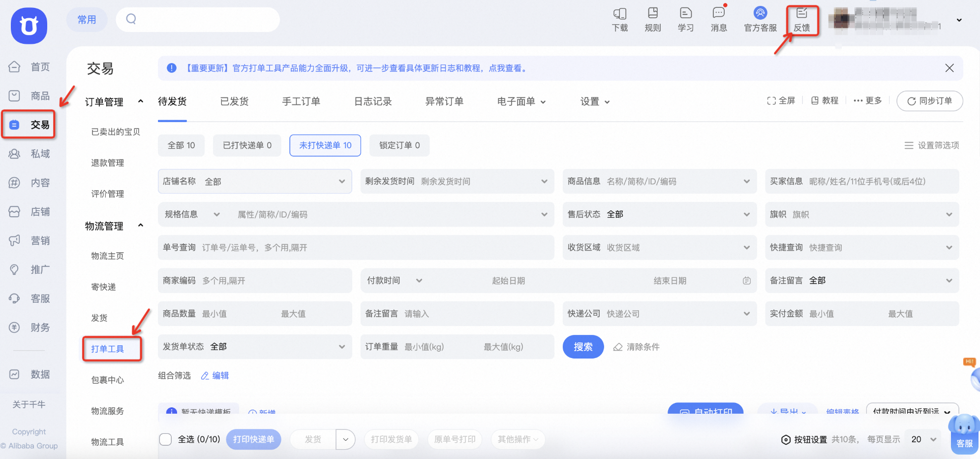Open the 学习 learning icon

[x=686, y=20]
